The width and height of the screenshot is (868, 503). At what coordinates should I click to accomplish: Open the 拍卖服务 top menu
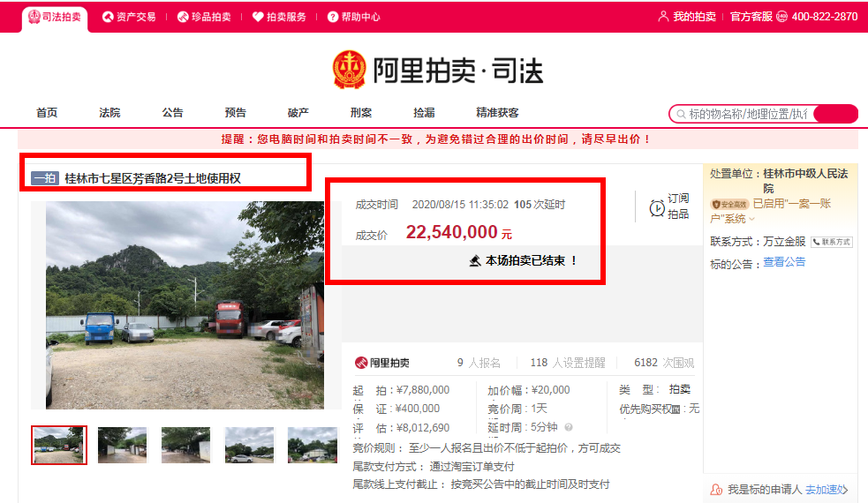tap(279, 17)
